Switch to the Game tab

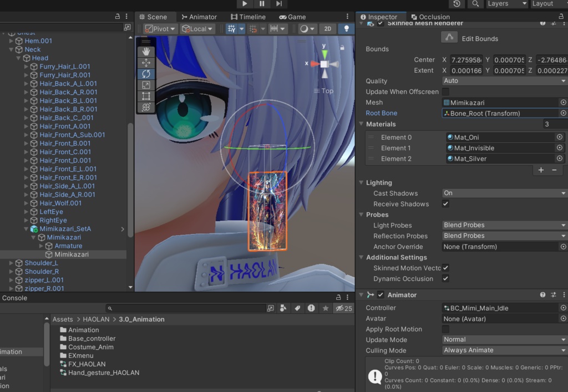point(292,17)
